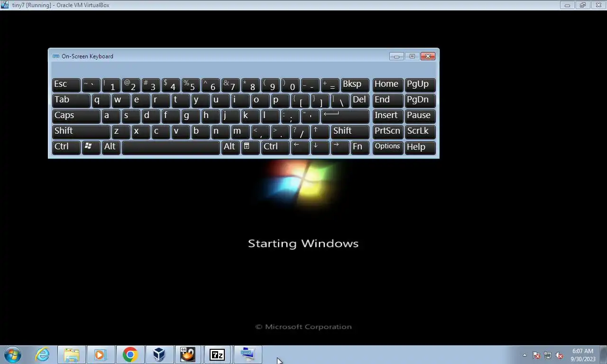The width and height of the screenshot is (607, 364).
Task: Tap the Home key
Action: (387, 84)
